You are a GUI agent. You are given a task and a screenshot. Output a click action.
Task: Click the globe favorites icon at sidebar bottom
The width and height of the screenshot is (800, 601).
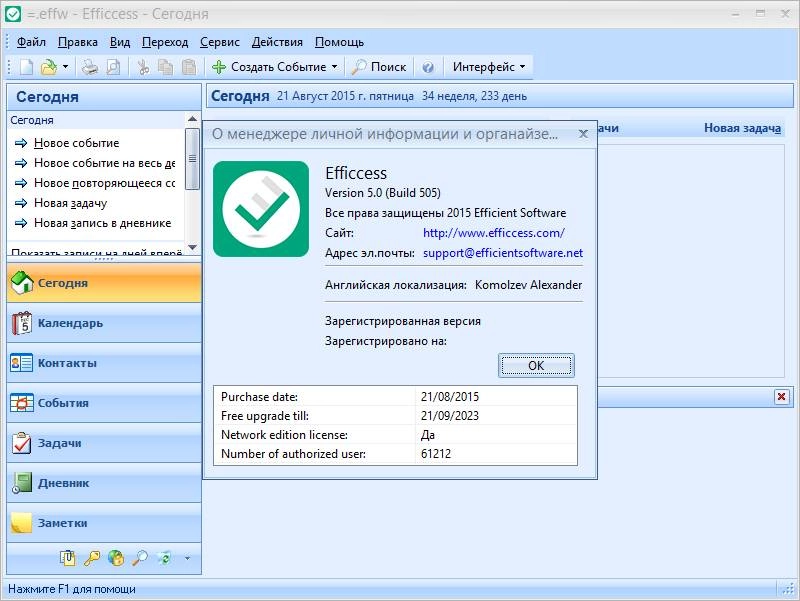(116, 558)
